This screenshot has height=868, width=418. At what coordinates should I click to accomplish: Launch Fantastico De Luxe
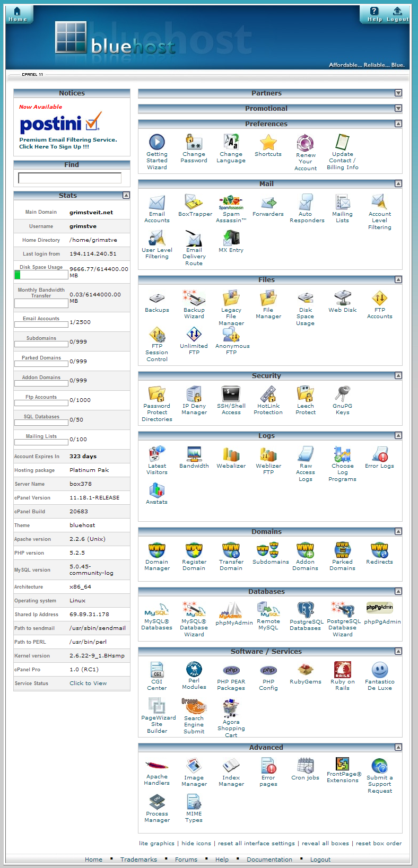(380, 677)
